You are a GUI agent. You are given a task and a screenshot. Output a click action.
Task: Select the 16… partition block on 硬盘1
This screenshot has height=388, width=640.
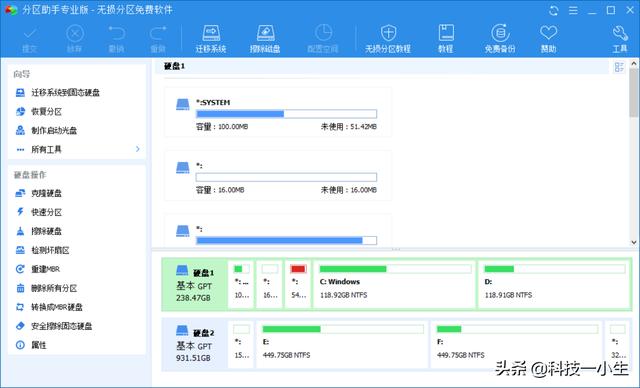pos(269,285)
